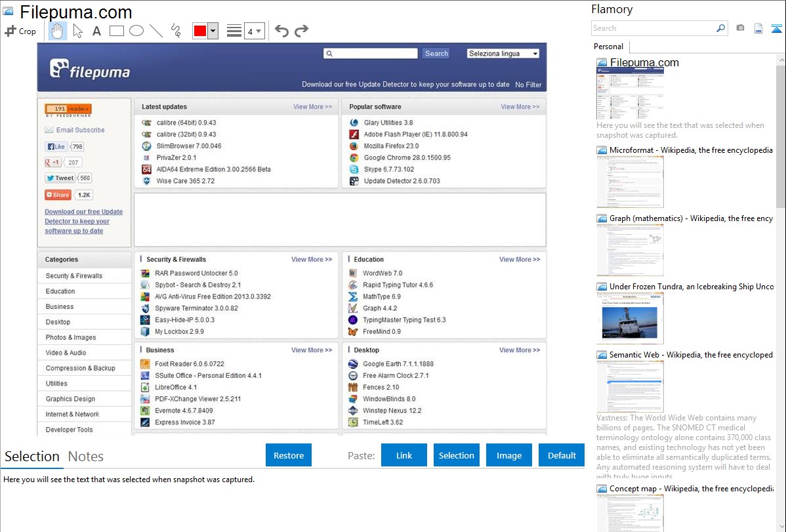The height and width of the screenshot is (532, 786).
Task: Click the Paste Link button
Action: point(404,455)
